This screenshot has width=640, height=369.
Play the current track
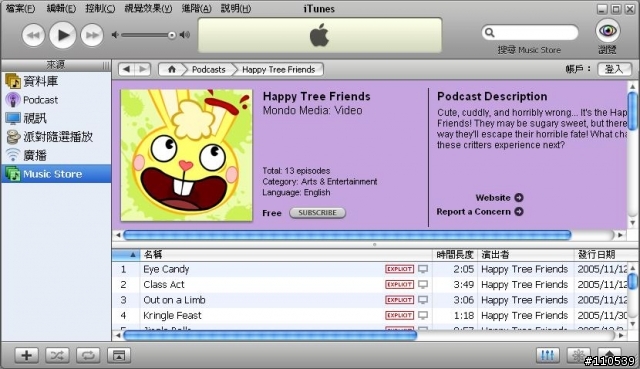tap(62, 35)
